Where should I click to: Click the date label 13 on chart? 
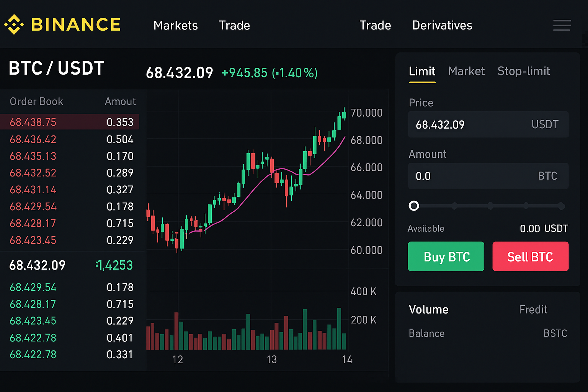pos(271,360)
